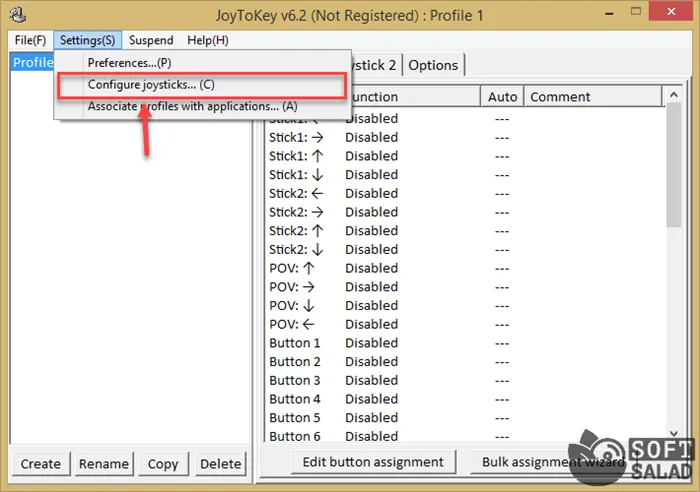Select Profile 1 in the profile list
The image size is (700, 492).
coord(32,62)
